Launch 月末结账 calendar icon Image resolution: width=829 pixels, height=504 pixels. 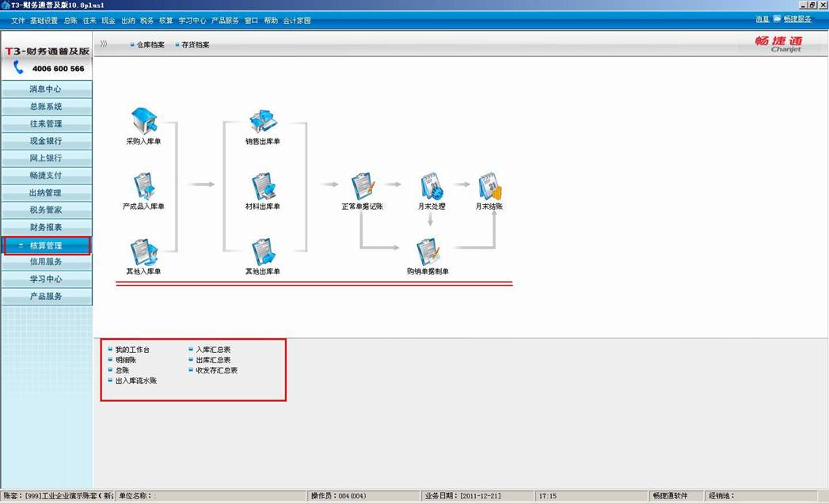[489, 186]
